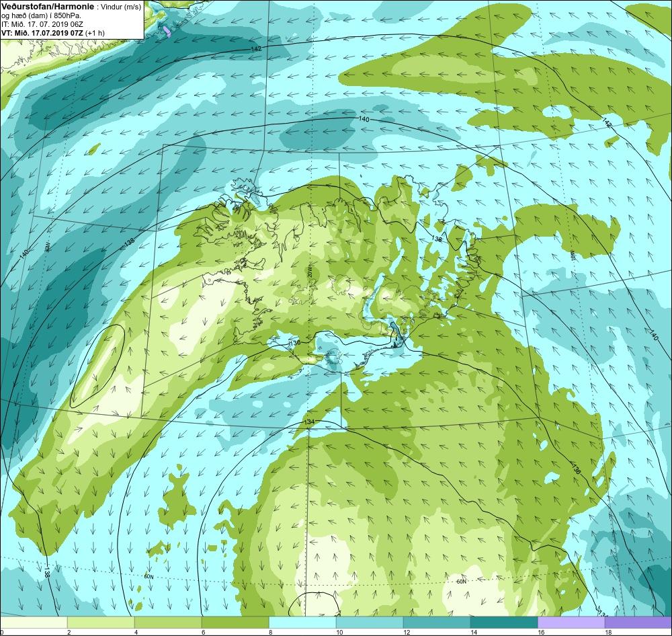The height and width of the screenshot is (636, 672).
Task: Pick the 4–6 m/s light green legend swatch
Action: coord(168,623)
